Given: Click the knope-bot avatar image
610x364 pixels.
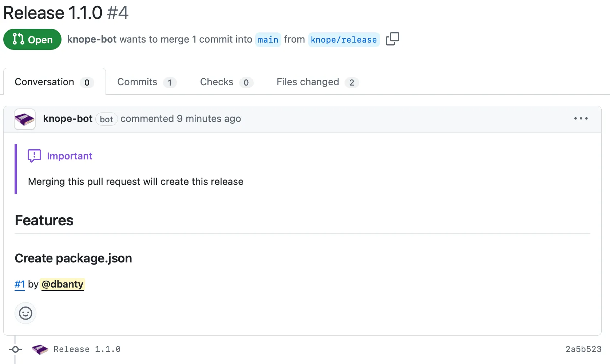Looking at the screenshot, I should [x=24, y=119].
